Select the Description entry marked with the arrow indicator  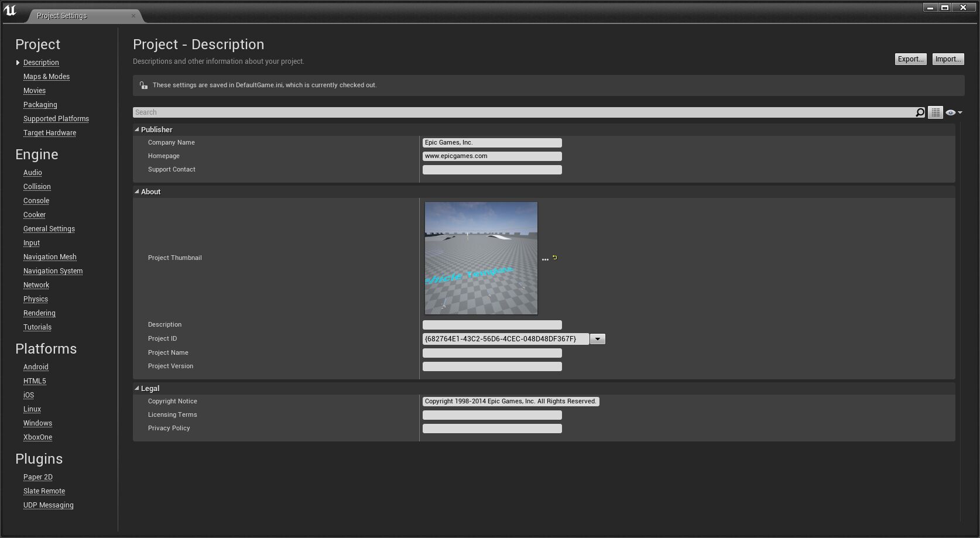click(x=41, y=63)
